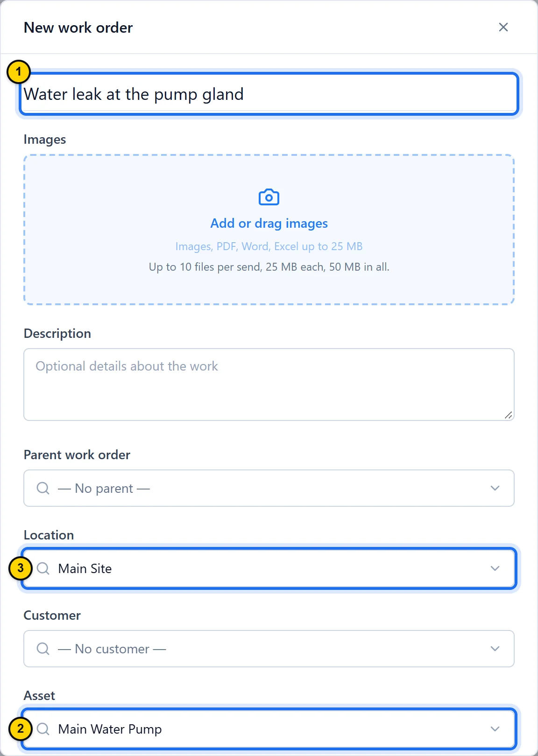Click the Description resize handle corner
538x756 pixels.
click(509, 415)
